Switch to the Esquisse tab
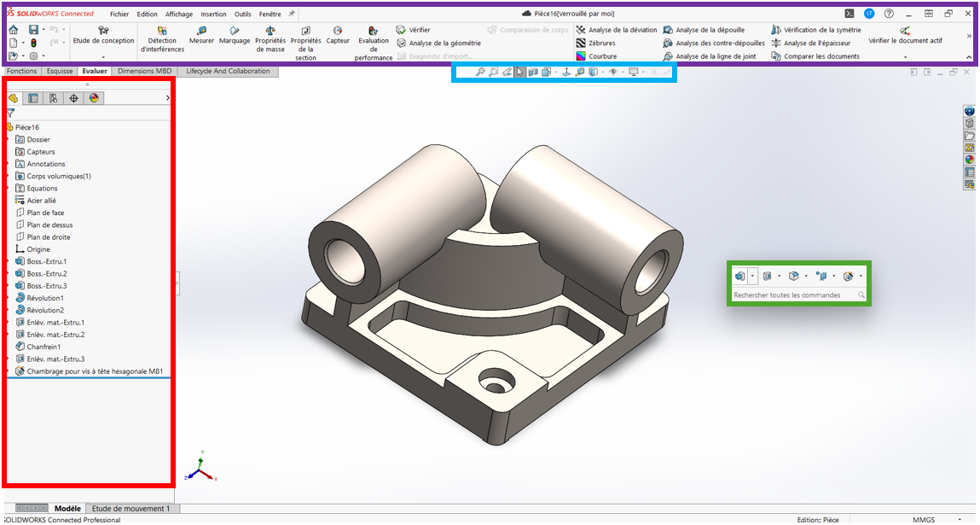 pyautogui.click(x=60, y=72)
